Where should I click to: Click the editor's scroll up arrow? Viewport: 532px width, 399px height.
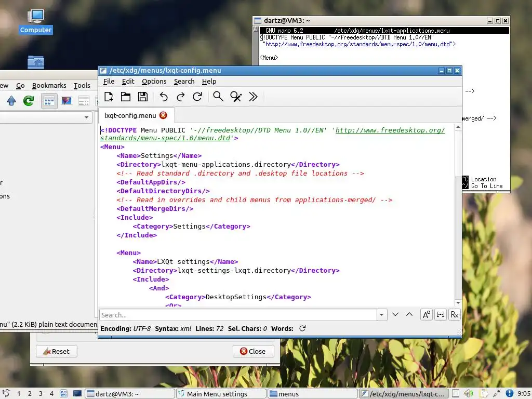pyautogui.click(x=458, y=127)
